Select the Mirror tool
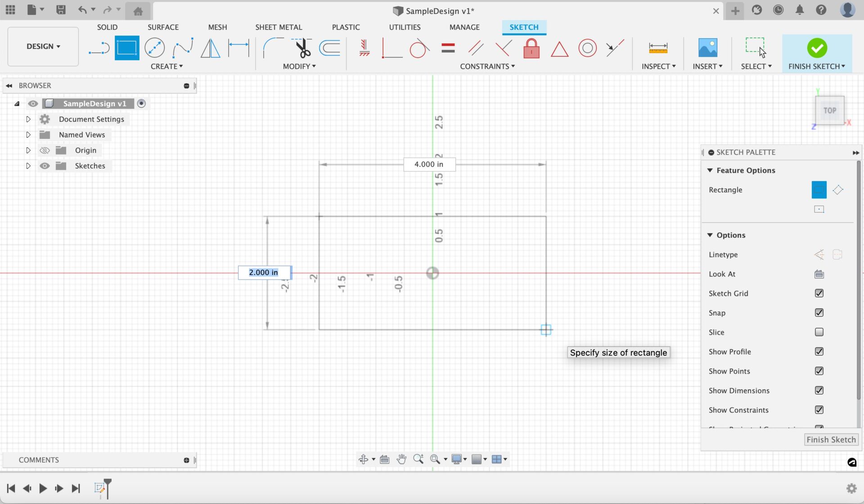The width and height of the screenshot is (864, 504). click(209, 48)
